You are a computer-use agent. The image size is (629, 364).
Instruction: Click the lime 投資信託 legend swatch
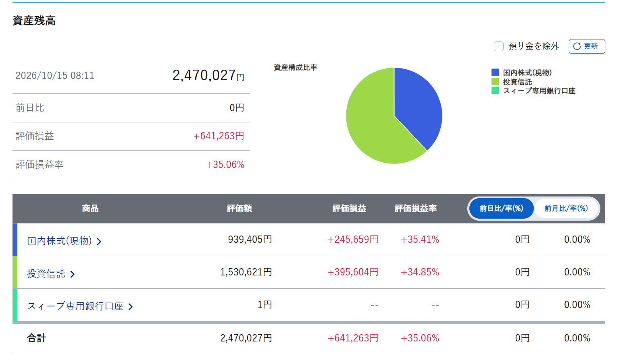[x=495, y=82]
